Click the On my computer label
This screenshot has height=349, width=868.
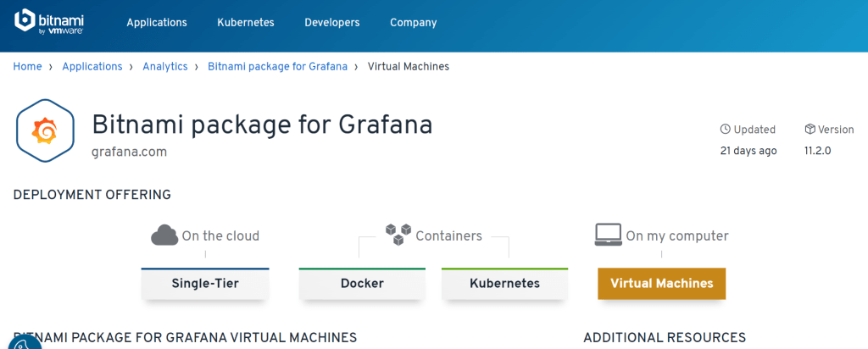[677, 236]
